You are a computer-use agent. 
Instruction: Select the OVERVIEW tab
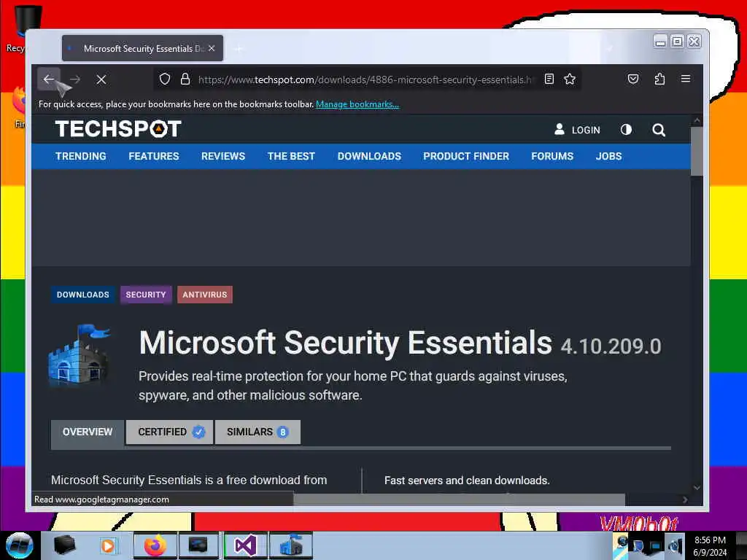pyautogui.click(x=88, y=432)
